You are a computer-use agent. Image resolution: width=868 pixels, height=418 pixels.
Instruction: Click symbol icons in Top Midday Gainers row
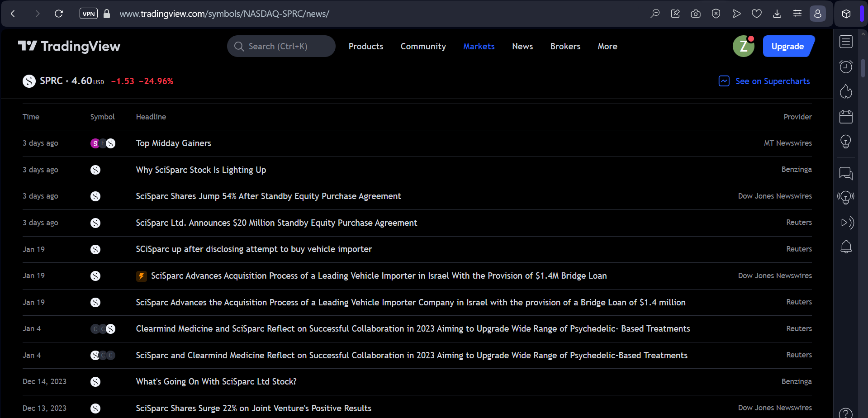103,143
